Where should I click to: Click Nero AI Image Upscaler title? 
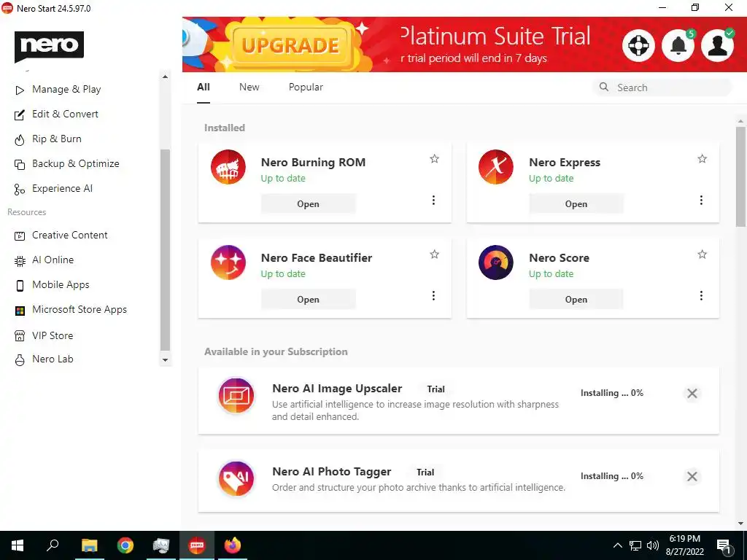pyautogui.click(x=337, y=389)
